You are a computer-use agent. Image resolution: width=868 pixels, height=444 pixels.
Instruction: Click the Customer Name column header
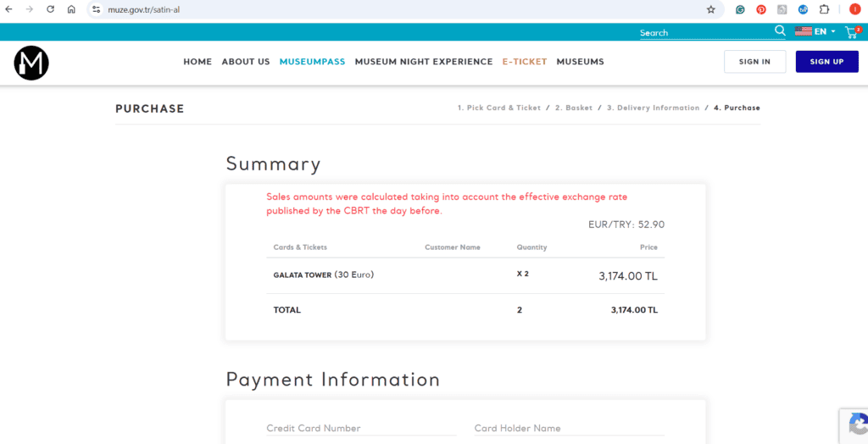tap(453, 247)
